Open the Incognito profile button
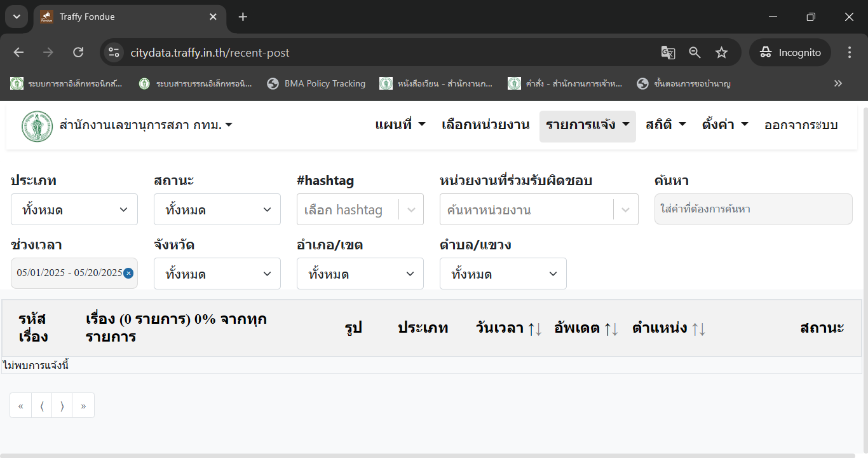This screenshot has height=458, width=868. [x=790, y=53]
